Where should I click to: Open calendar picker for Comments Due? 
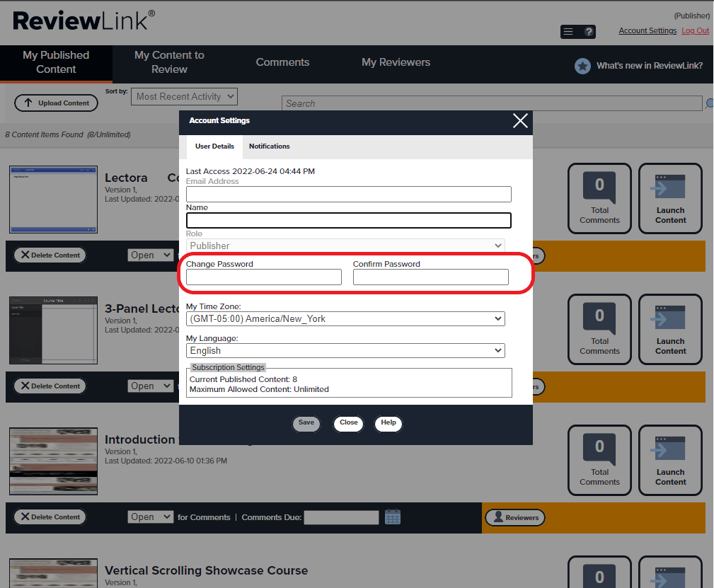[393, 517]
